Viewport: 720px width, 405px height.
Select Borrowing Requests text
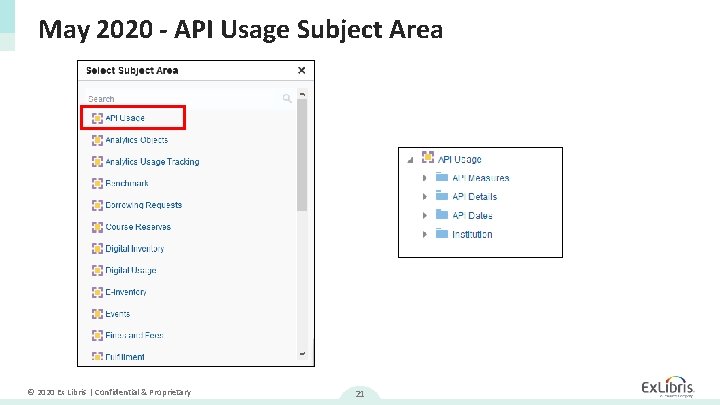point(144,205)
